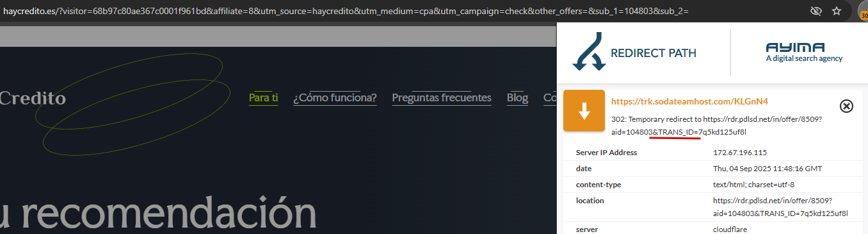Dismiss the redirect entry with the circled X
Image resolution: width=868 pixels, height=234 pixels.
tap(846, 106)
